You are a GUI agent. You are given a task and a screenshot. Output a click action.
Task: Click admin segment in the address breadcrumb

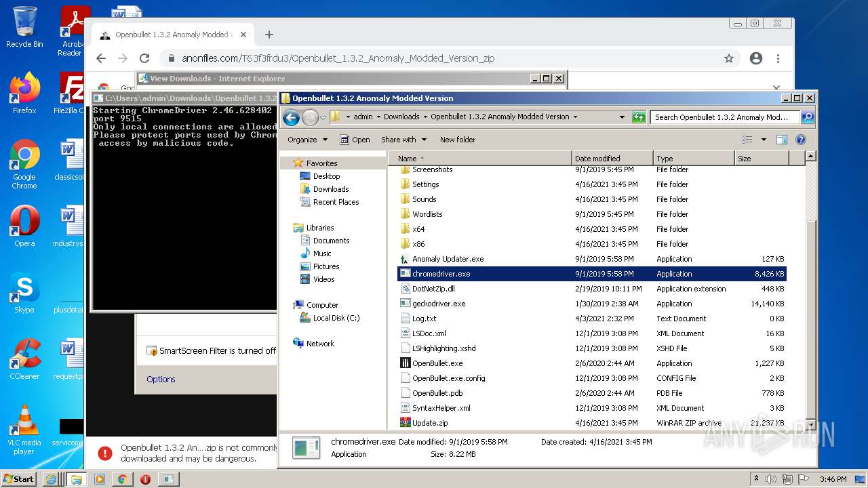pos(363,117)
